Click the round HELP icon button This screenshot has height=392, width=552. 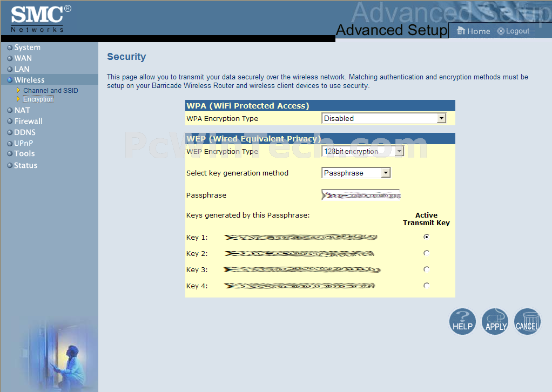click(462, 322)
